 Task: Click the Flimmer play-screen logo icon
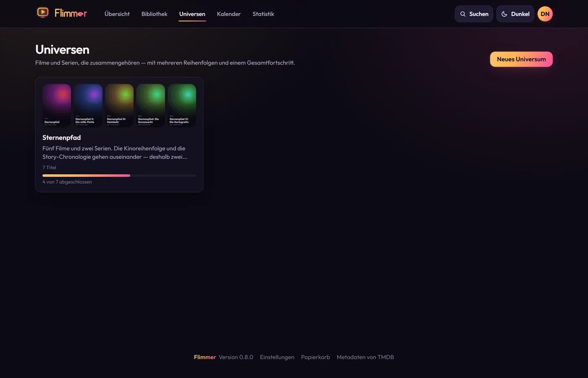43,13
